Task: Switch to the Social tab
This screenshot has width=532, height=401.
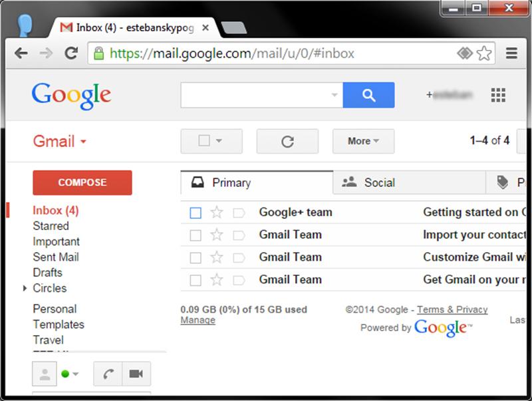Action: coord(410,182)
